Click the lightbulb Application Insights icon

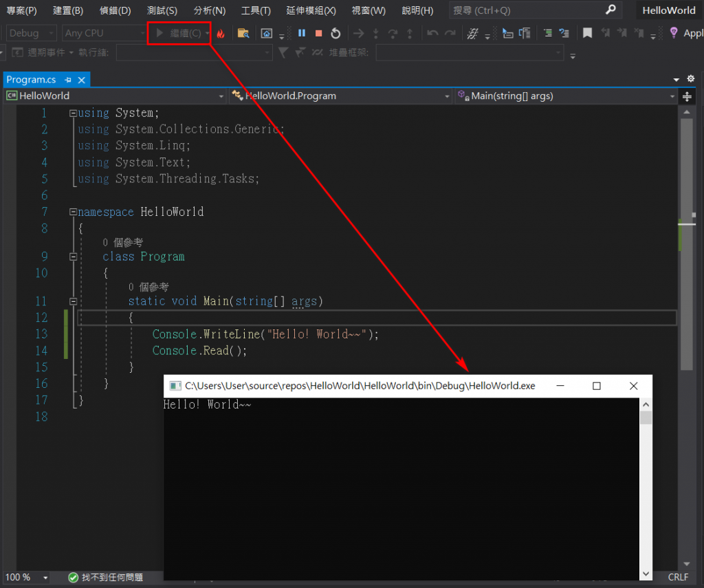coord(674,33)
